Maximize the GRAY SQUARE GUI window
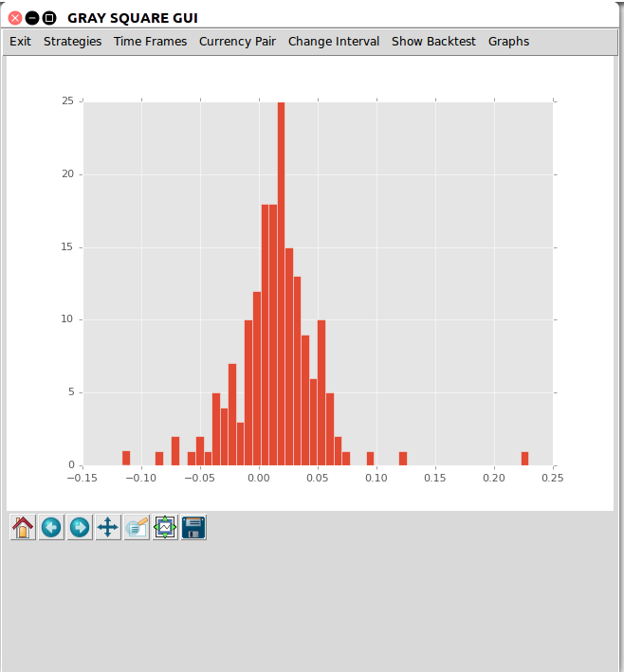This screenshot has width=624, height=672. click(x=49, y=18)
